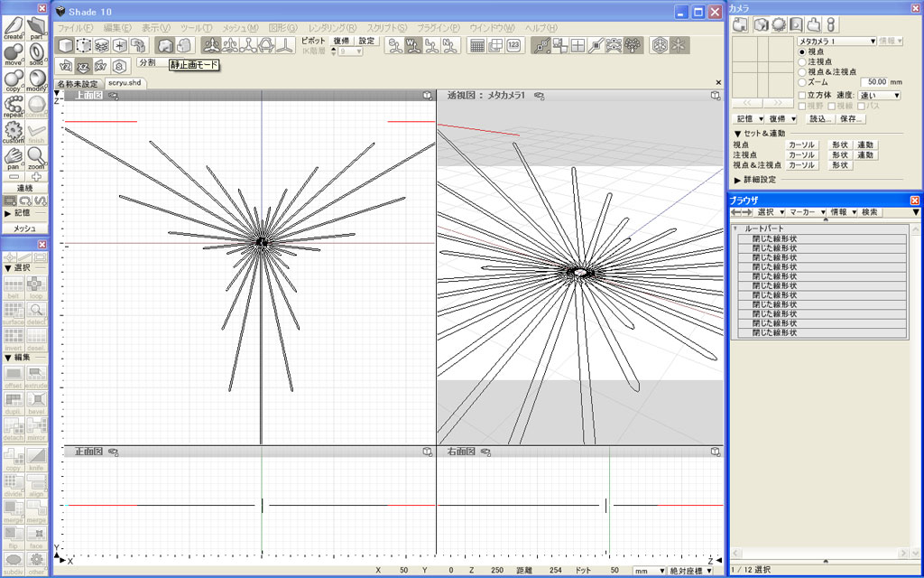924x578 pixels.
Task: Toggle the 上面図 viewport cube icon
Action: [x=428, y=96]
